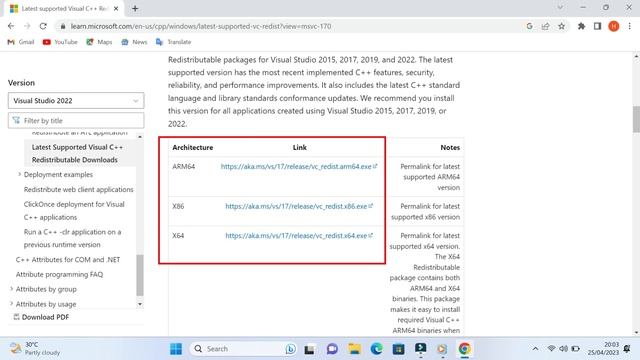Click the sidebar scrollbar thumb
The height and width of the screenshot is (360, 640).
[x=140, y=275]
